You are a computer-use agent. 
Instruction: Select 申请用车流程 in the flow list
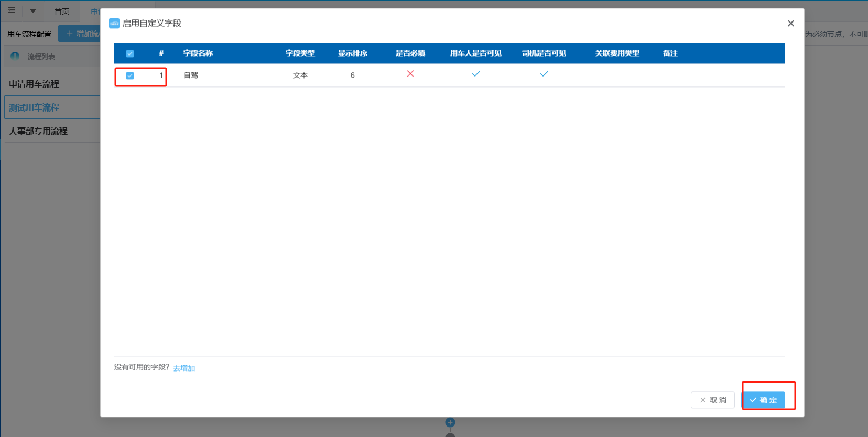[x=34, y=84]
